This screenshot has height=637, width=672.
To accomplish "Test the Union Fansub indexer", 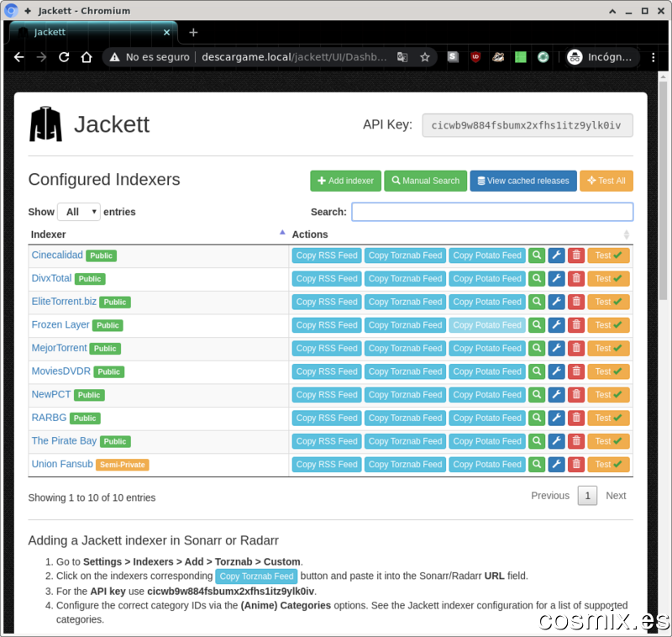I will [x=608, y=464].
